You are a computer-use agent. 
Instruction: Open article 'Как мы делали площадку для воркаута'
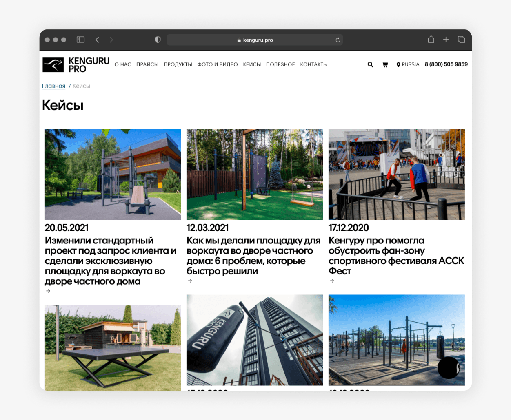click(253, 256)
